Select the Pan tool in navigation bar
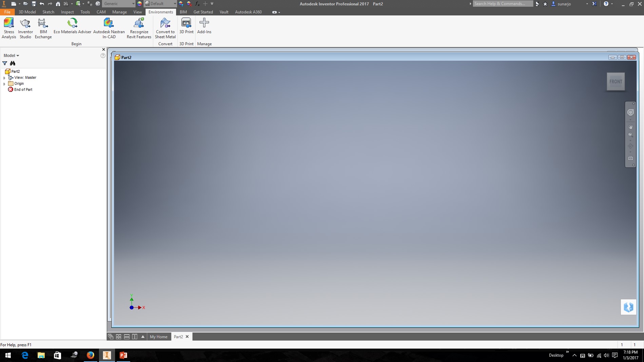The height and width of the screenshot is (362, 644). pos(630,127)
